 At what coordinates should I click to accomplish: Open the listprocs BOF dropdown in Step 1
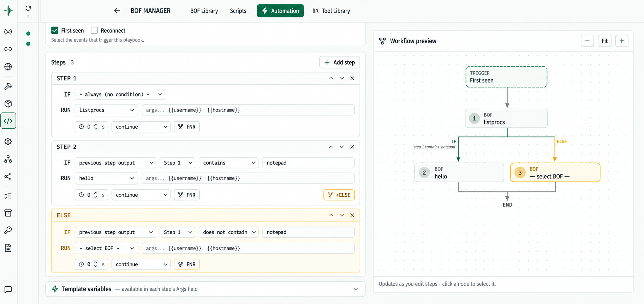(x=106, y=110)
